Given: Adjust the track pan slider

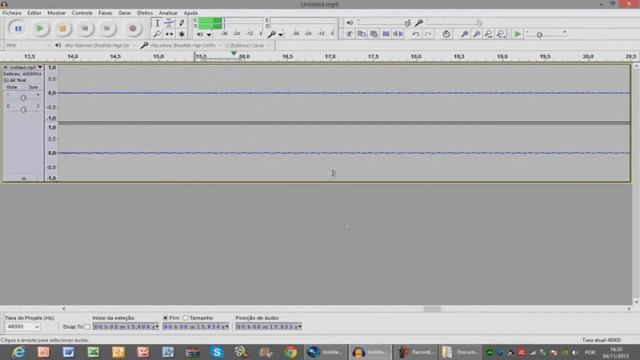Looking at the screenshot, I should point(23,109).
